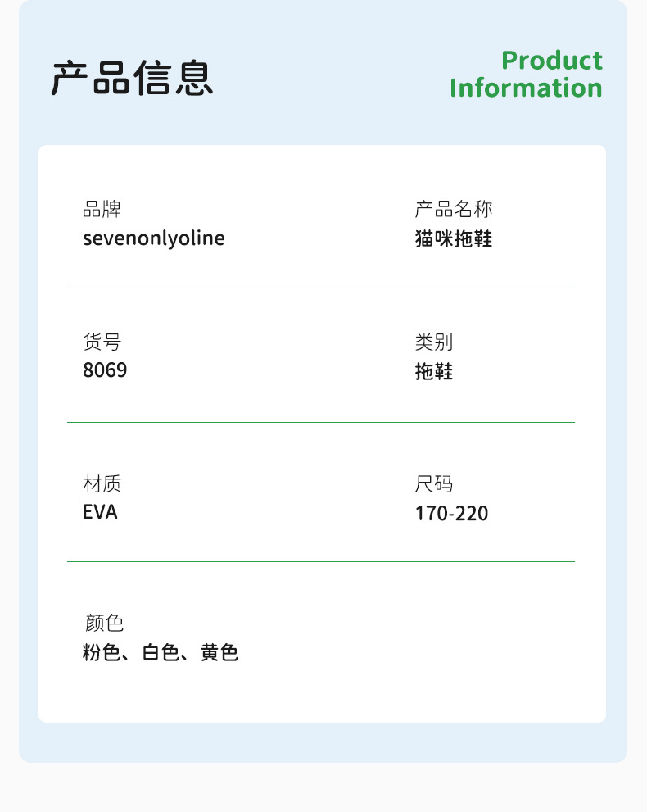
Task: Choose the 粉色 color option text
Action: click(x=102, y=653)
